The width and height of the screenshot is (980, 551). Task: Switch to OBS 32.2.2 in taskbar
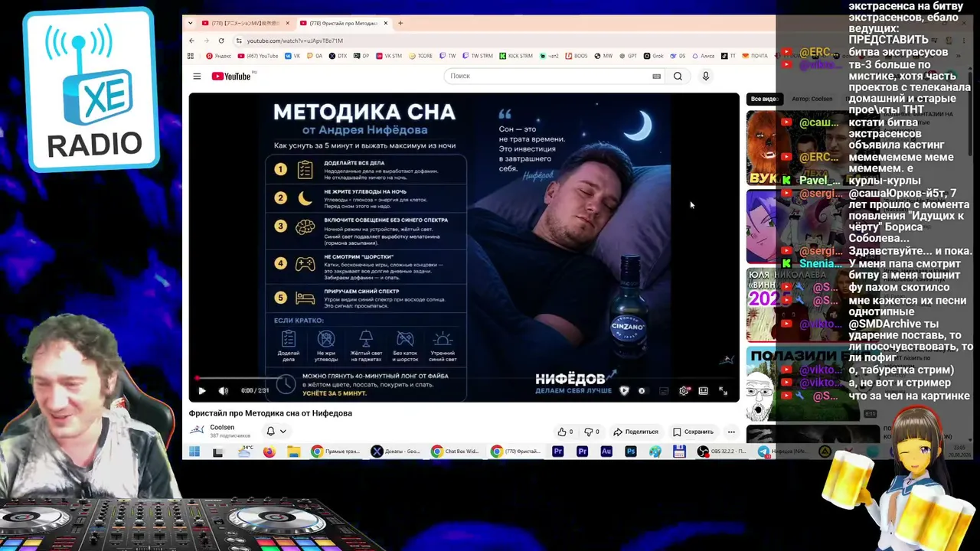pos(724,452)
